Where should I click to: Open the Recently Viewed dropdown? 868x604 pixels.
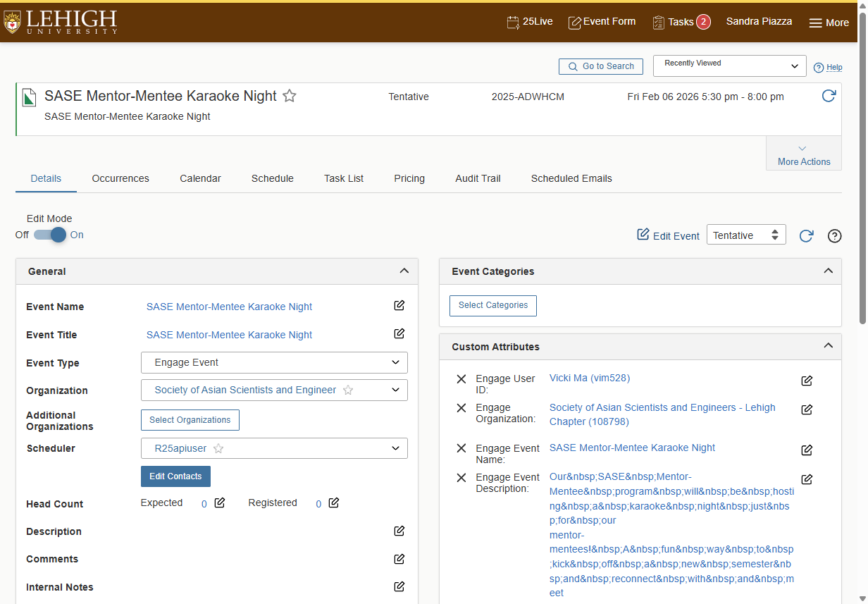[730, 66]
